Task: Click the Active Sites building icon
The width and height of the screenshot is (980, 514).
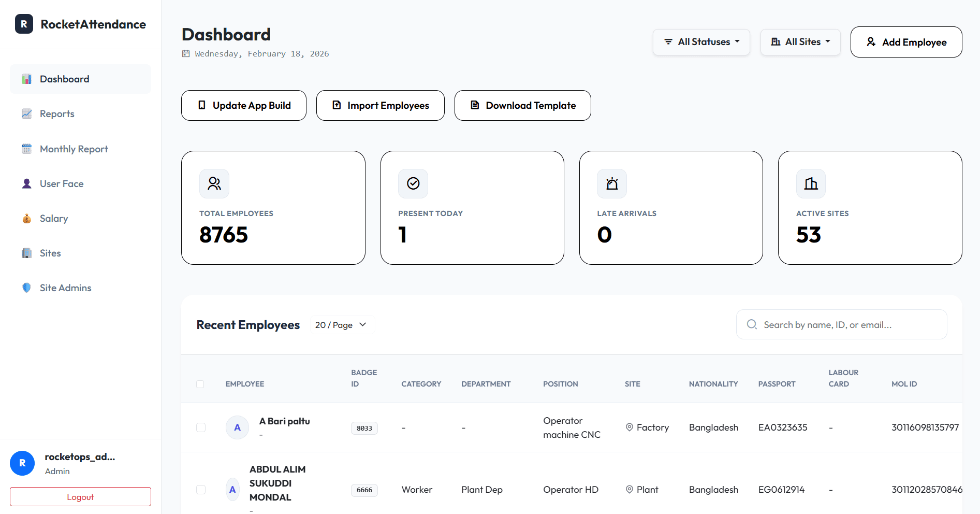Action: coord(811,183)
